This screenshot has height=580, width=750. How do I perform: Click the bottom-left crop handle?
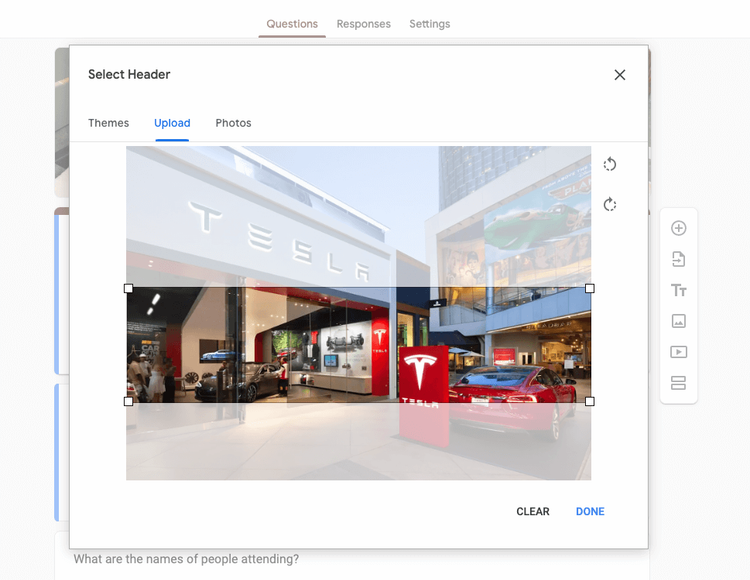pos(128,401)
